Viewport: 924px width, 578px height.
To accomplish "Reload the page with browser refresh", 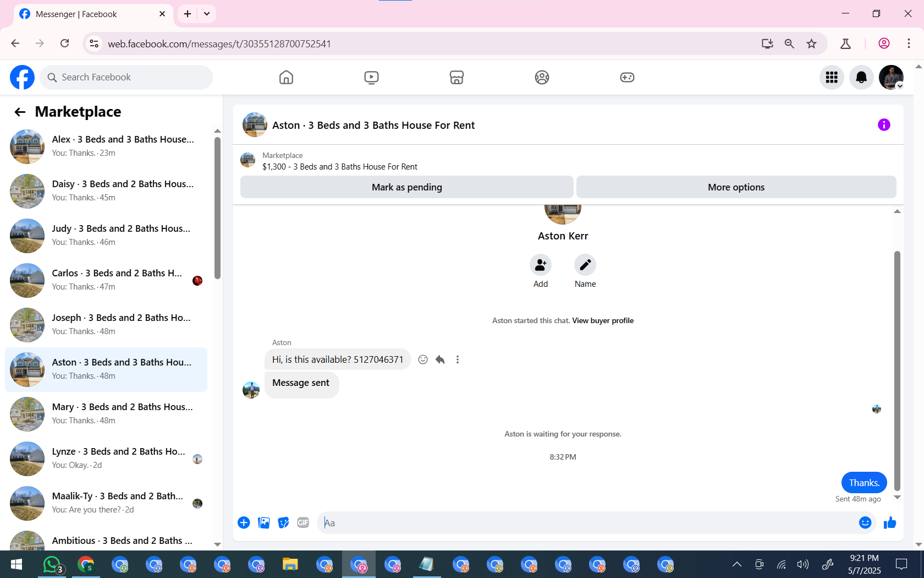I will click(x=65, y=43).
